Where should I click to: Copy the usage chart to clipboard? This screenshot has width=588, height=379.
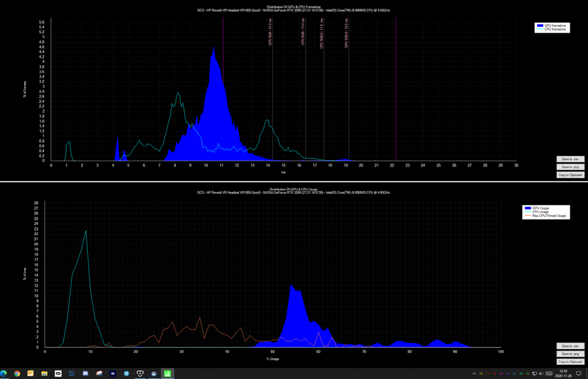point(570,362)
